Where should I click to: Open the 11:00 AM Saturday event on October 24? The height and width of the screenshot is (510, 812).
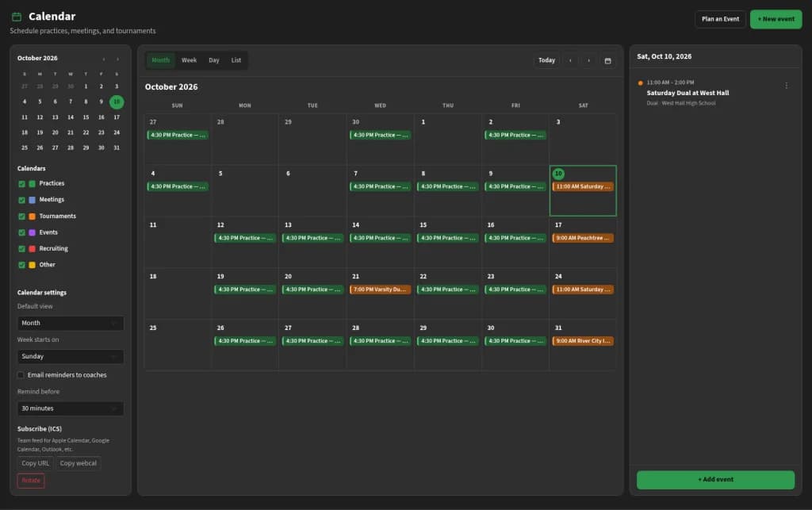[x=583, y=290]
